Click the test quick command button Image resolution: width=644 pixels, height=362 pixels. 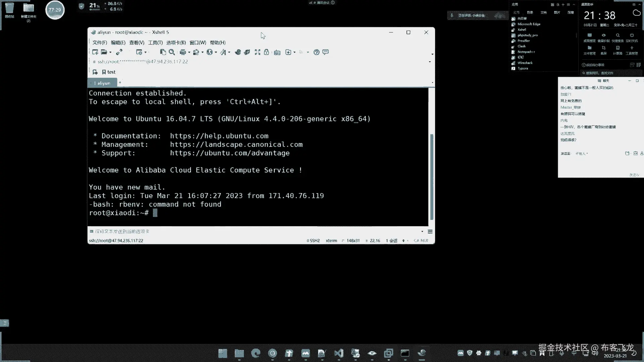coord(109,72)
